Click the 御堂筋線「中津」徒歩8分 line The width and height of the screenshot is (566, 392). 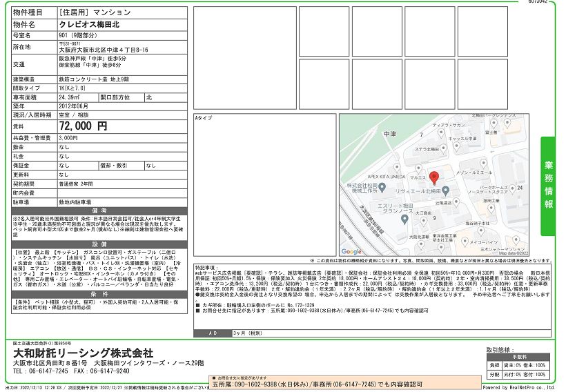[90, 65]
